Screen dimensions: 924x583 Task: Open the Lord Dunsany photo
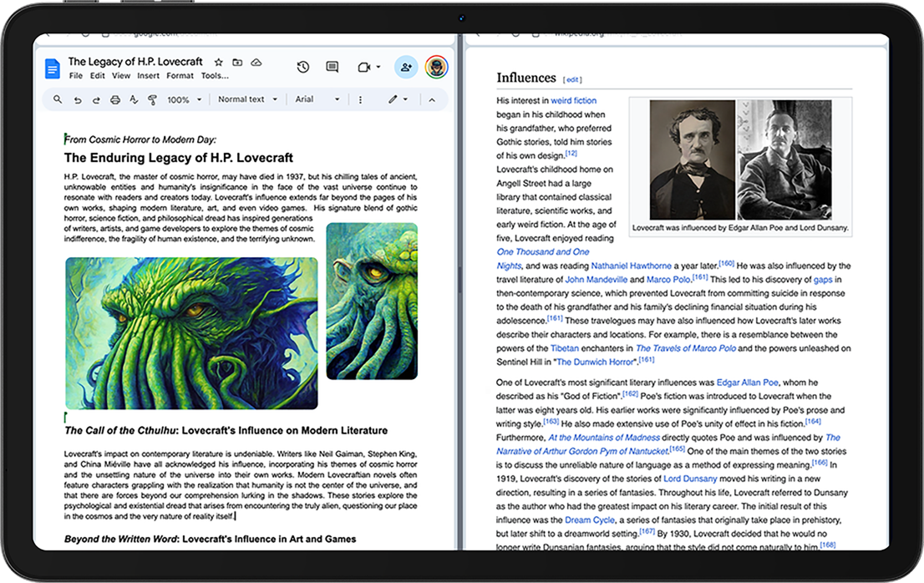pyautogui.click(x=784, y=160)
